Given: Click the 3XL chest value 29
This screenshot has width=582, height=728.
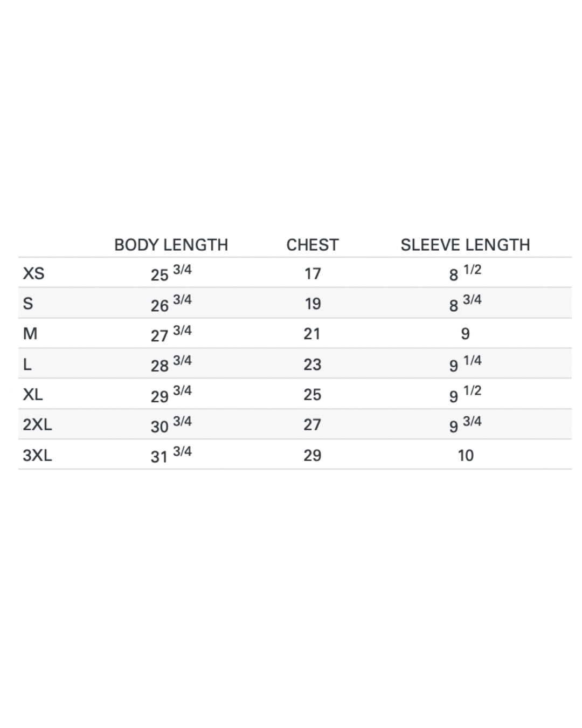Looking at the screenshot, I should (x=313, y=456).
